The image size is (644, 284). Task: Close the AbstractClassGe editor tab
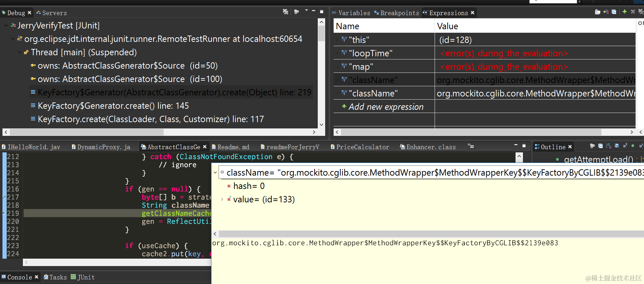pyautogui.click(x=205, y=147)
